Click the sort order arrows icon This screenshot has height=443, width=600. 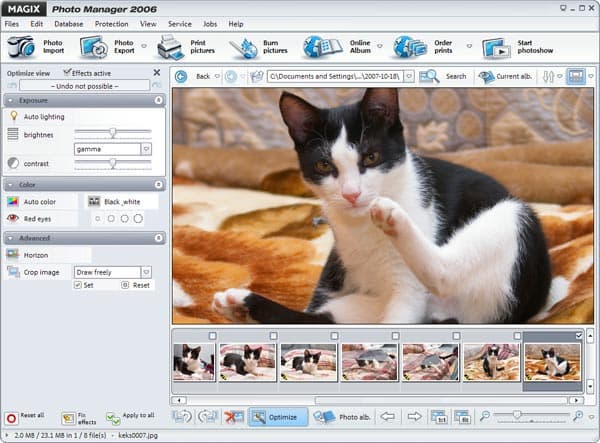pos(548,77)
